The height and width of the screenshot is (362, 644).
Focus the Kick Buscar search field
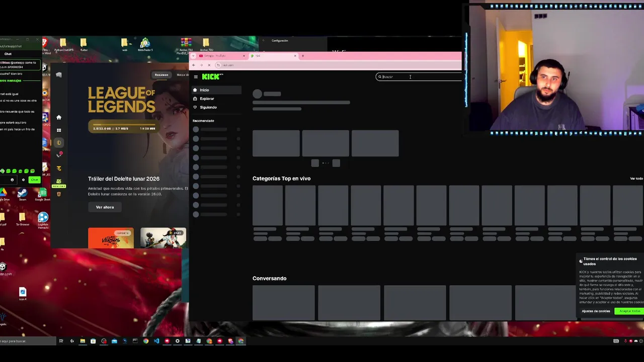point(419,77)
